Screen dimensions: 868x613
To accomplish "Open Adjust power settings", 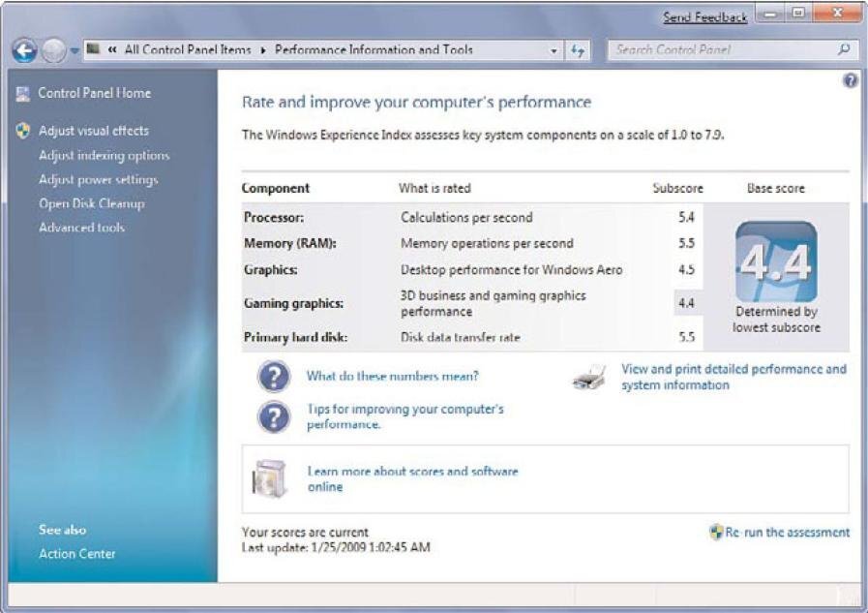I will pyautogui.click(x=98, y=180).
